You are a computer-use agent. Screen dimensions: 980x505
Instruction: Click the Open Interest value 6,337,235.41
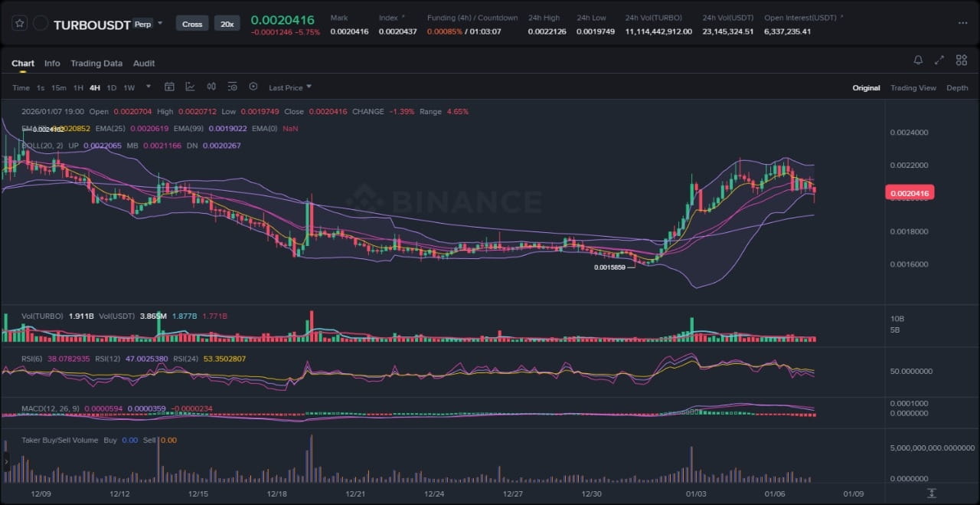tap(787, 31)
